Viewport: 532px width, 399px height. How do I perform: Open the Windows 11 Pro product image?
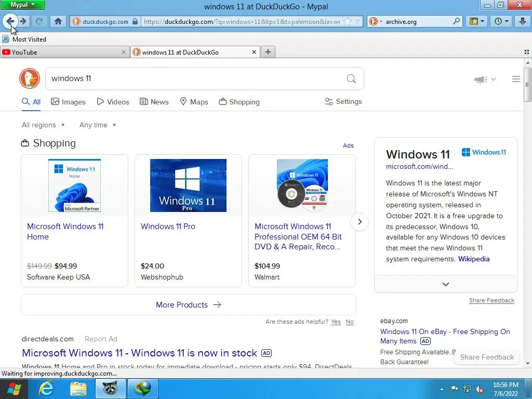coord(188,185)
